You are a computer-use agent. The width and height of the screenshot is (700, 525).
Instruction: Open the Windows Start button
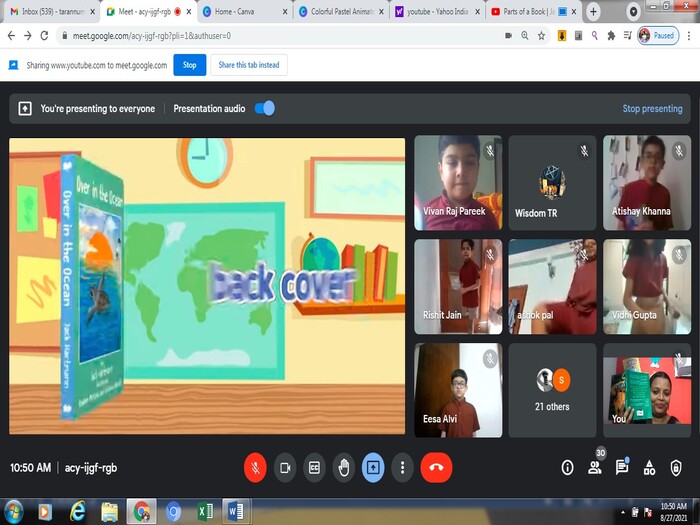13,512
